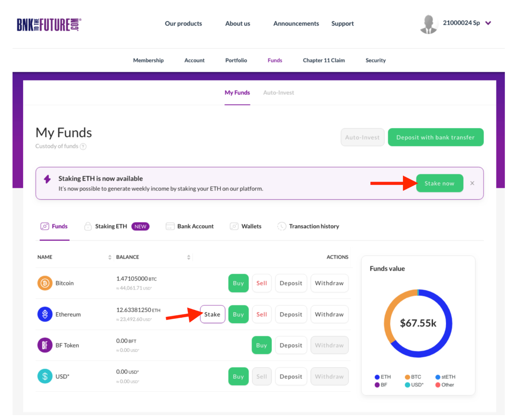This screenshot has height=420, width=515.
Task: Buy Bitcoin
Action: click(238, 283)
